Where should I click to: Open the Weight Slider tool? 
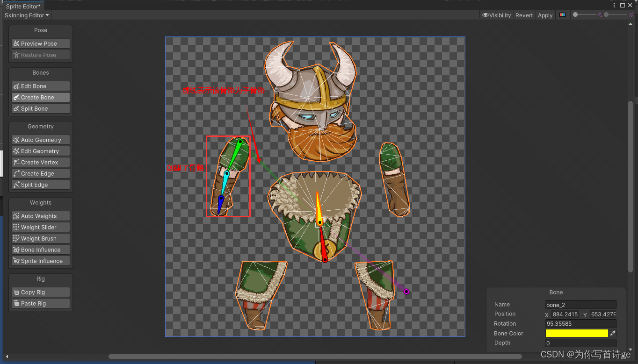click(41, 227)
